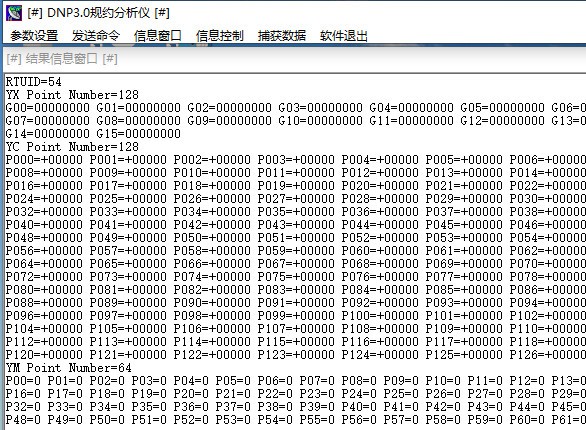Click the G00=00000000 value
The height and width of the screenshot is (430, 586).
tap(47, 108)
